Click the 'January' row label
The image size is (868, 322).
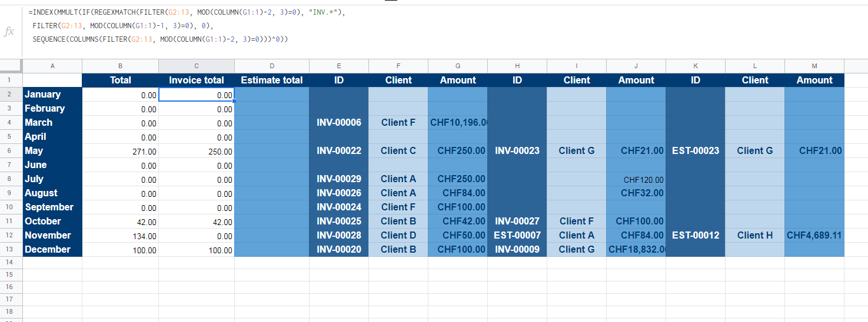point(52,94)
